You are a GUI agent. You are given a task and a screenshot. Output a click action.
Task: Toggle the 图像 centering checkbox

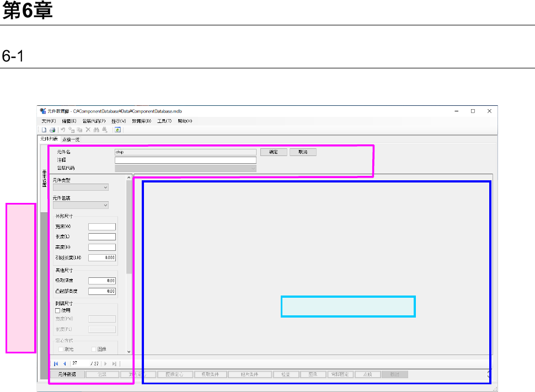point(94,350)
